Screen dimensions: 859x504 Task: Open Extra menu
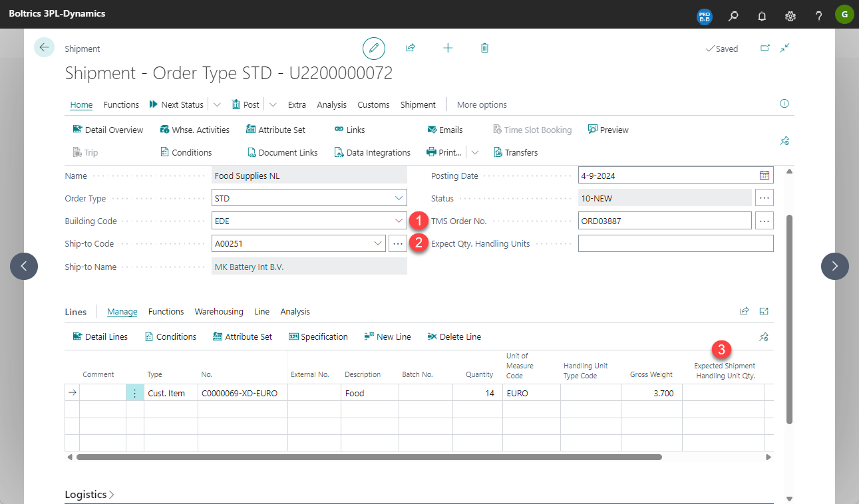[x=297, y=104]
